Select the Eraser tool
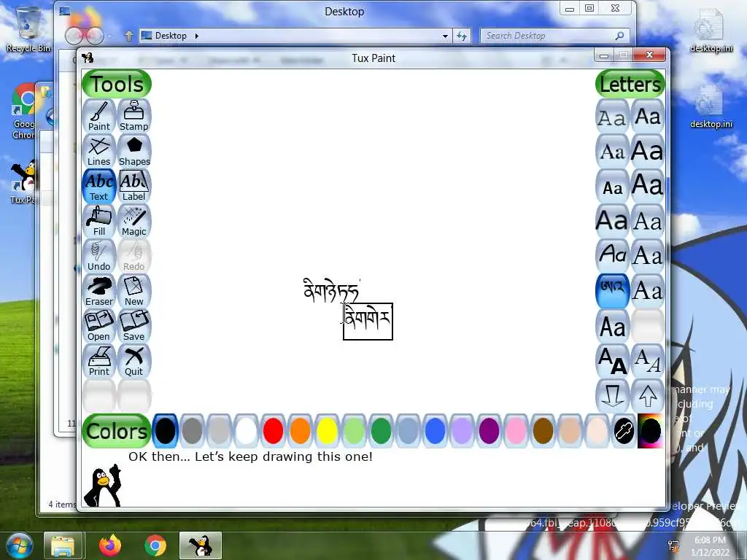Viewport: 747px width, 560px height. (99, 291)
